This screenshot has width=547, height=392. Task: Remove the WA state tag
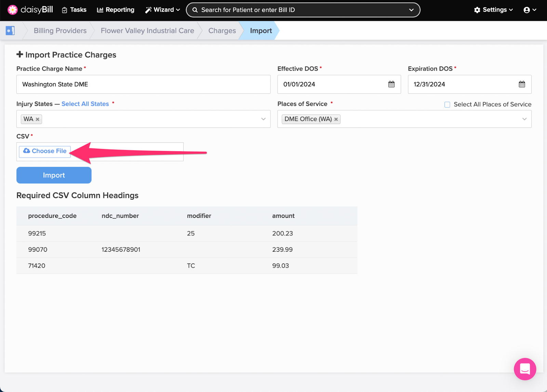[x=38, y=119]
